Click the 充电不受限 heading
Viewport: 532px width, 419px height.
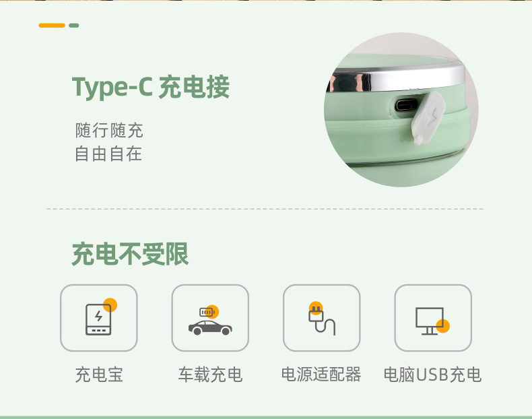click(130, 253)
